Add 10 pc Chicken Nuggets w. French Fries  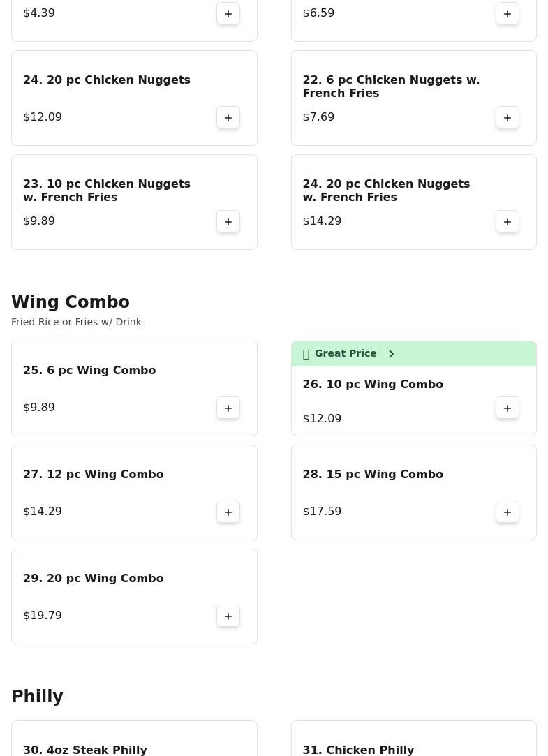[228, 221]
